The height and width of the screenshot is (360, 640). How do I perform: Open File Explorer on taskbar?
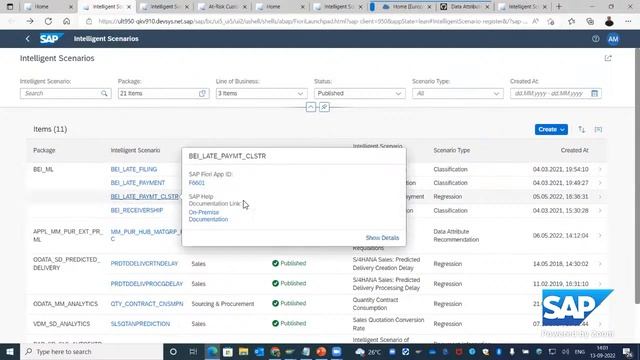243,351
